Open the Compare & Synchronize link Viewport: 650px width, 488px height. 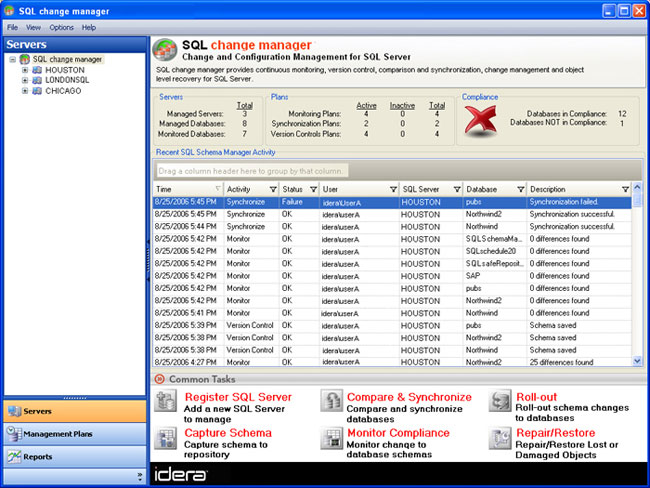tap(409, 397)
